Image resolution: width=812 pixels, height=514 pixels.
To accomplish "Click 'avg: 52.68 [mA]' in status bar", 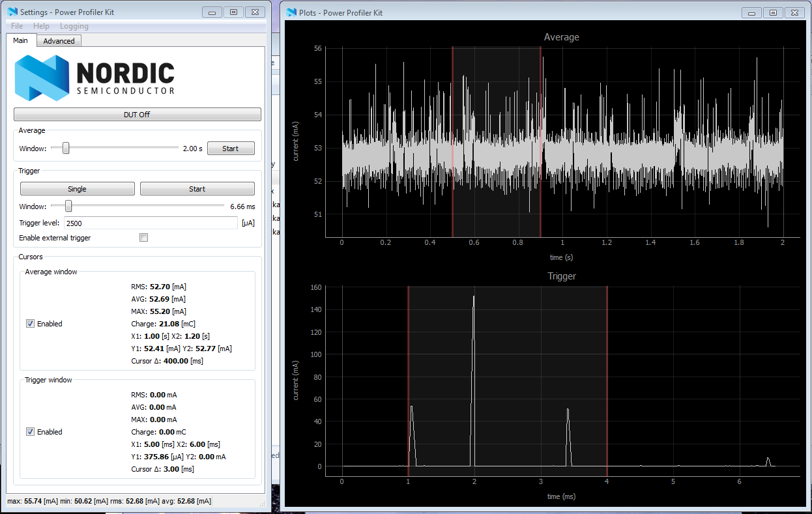I will (186, 501).
